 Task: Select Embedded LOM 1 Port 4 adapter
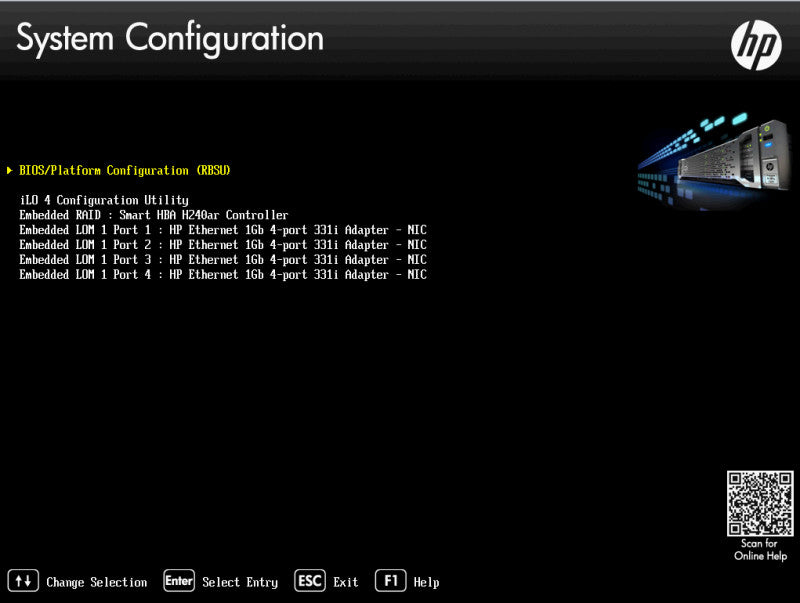[223, 274]
